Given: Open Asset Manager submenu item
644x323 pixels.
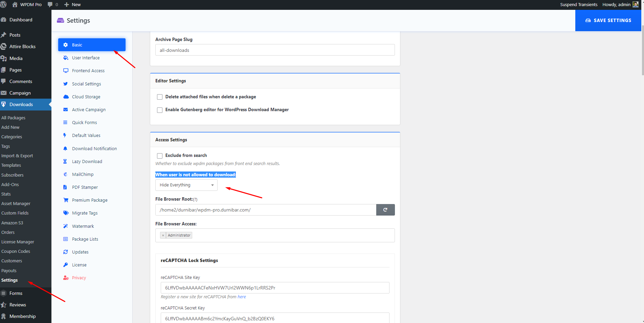Looking at the screenshot, I should point(16,203).
